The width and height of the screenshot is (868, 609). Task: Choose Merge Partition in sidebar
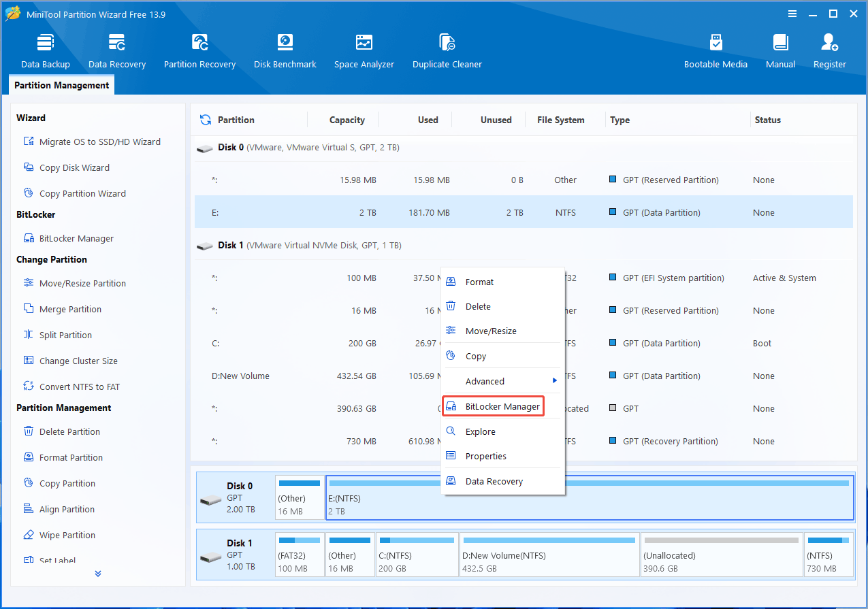coord(62,309)
